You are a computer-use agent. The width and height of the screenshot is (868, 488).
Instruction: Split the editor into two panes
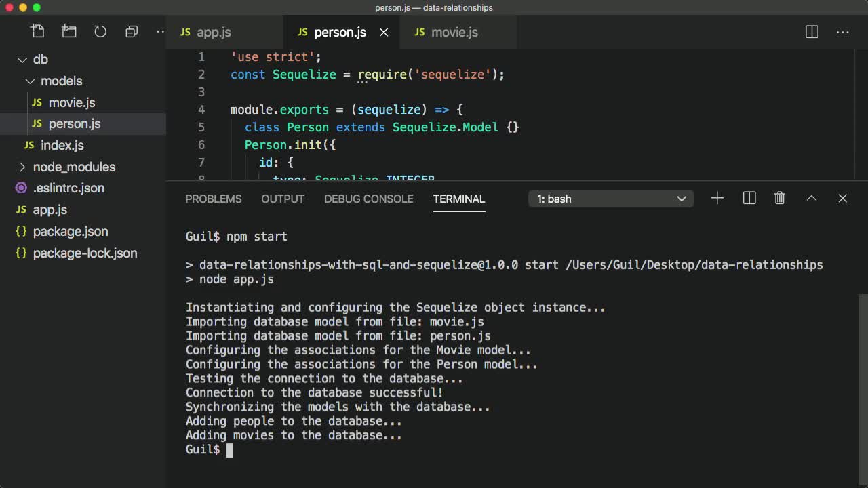(811, 31)
